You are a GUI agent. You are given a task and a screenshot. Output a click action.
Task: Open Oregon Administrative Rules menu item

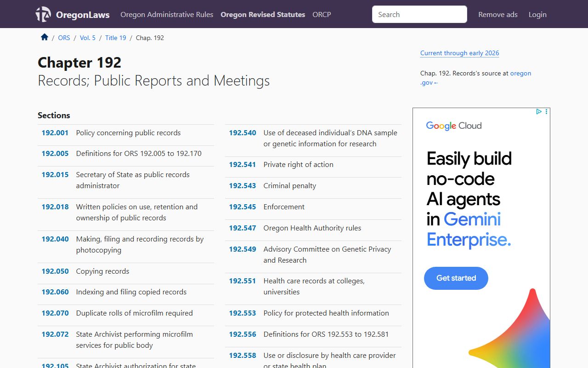pyautogui.click(x=167, y=14)
